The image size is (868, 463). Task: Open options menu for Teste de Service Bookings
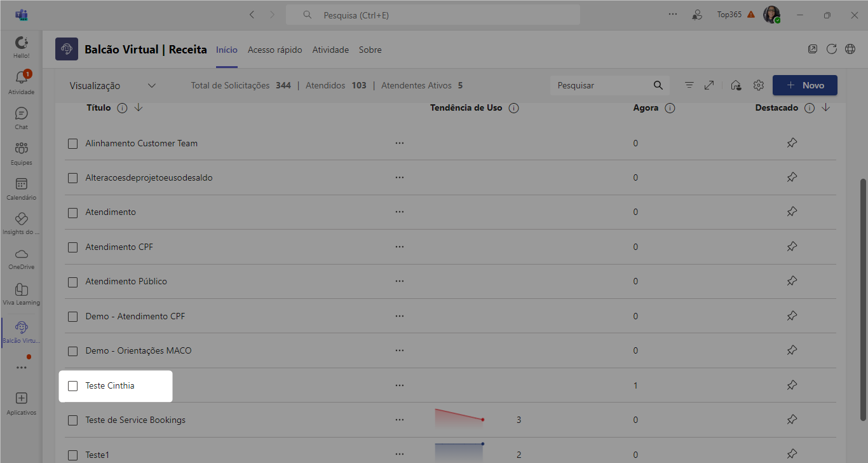click(399, 420)
